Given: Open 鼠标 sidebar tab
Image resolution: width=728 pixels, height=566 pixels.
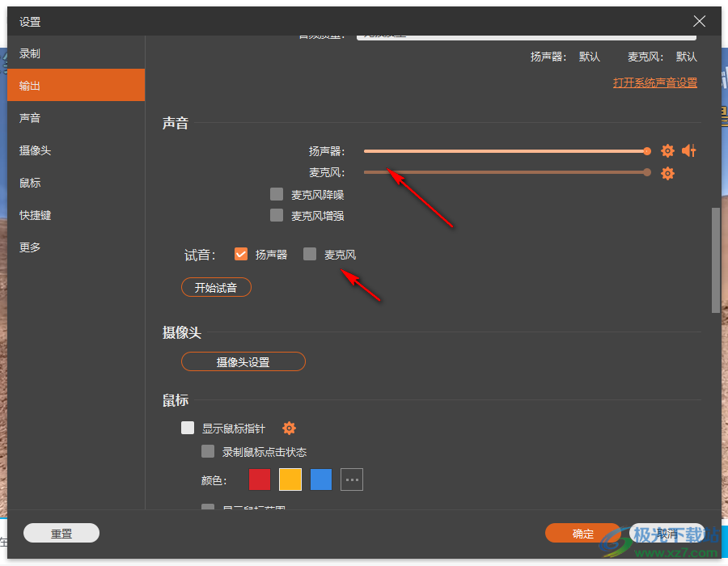Looking at the screenshot, I should tap(76, 183).
